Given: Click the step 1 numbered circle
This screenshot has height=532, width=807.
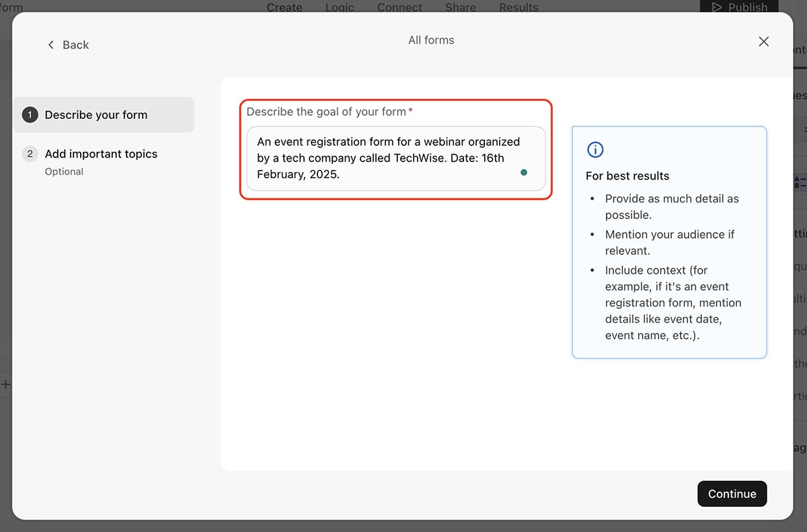Looking at the screenshot, I should (x=30, y=114).
